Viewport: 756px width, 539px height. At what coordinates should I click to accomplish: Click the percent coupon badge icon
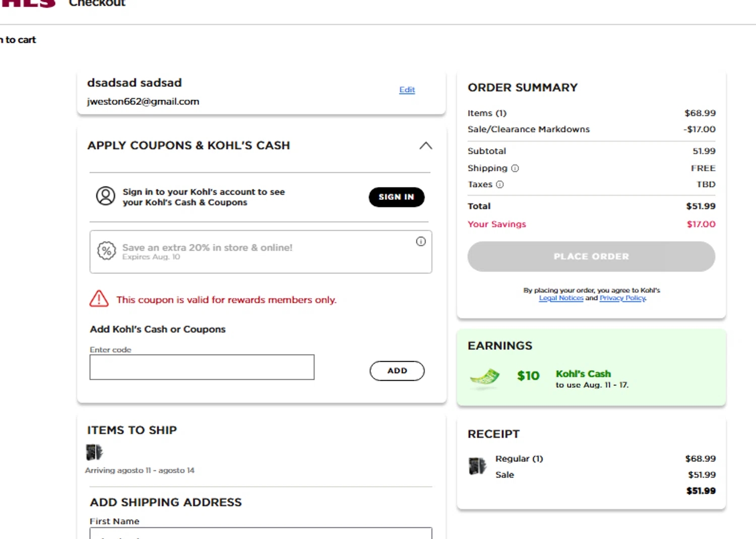tap(106, 251)
